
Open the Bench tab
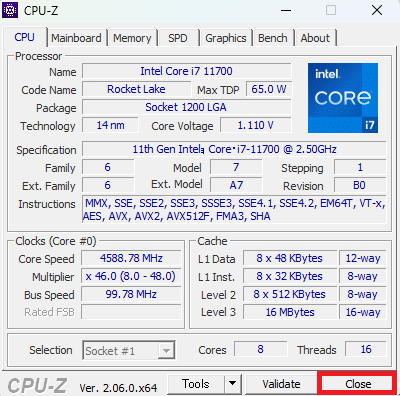(x=273, y=38)
